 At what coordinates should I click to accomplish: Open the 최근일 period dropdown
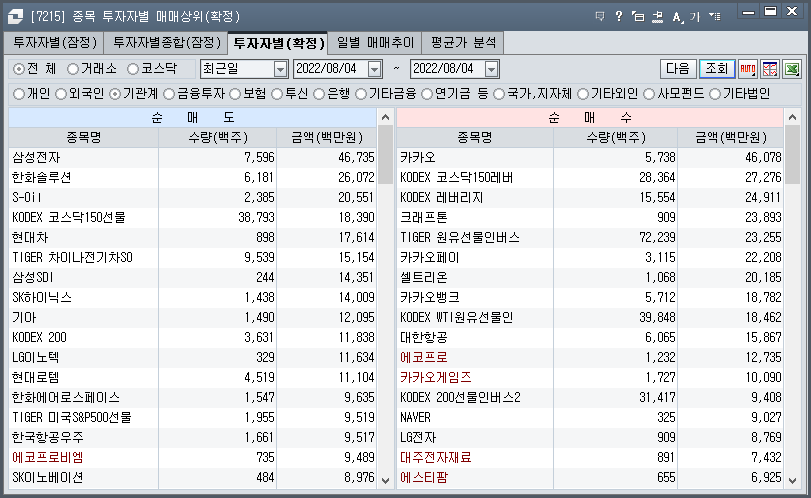(280, 69)
